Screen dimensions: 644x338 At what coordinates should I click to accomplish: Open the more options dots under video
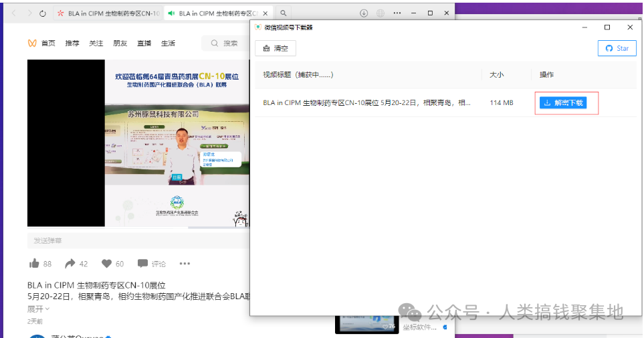185,264
